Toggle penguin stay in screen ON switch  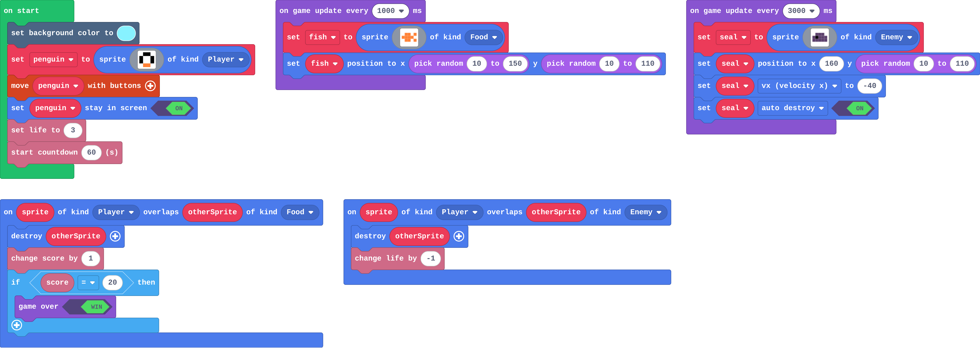(172, 108)
